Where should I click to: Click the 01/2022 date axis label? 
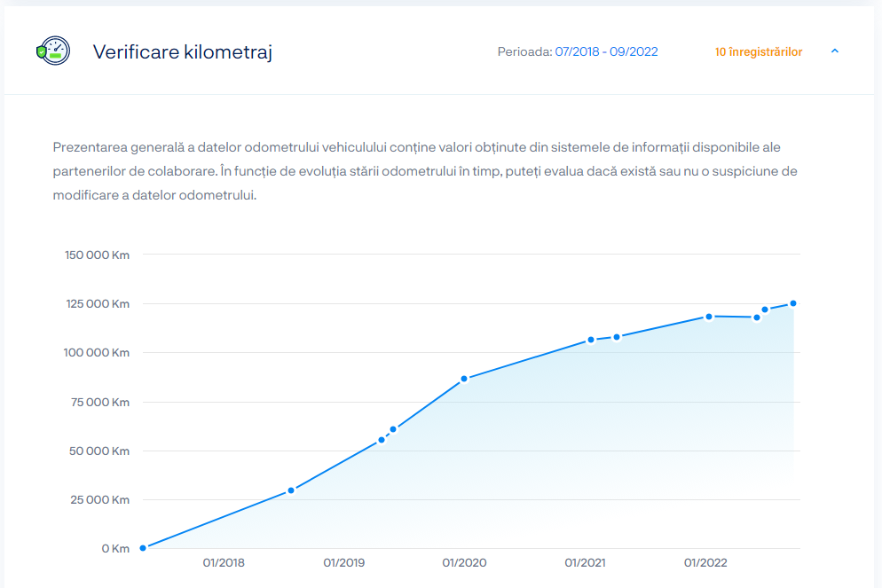click(x=705, y=562)
